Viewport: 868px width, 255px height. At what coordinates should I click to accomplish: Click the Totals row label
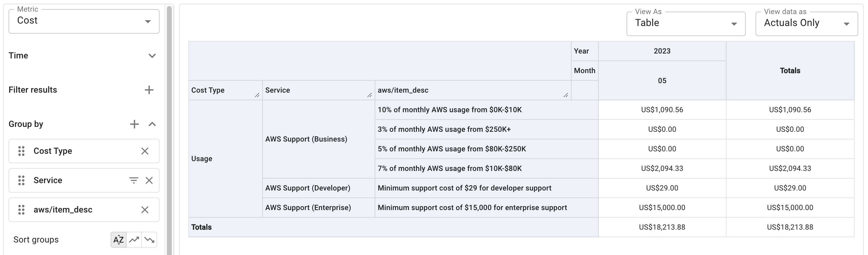(393, 227)
